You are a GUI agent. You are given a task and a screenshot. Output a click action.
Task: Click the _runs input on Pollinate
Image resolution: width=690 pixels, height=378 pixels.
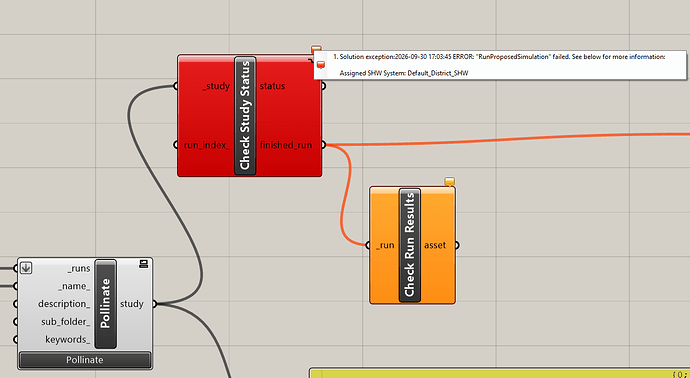click(x=79, y=268)
